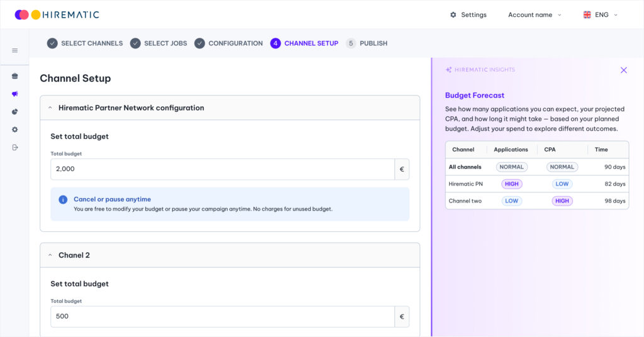Screen dimensions: 644x337
Task: Go to Publish step
Action: click(x=367, y=43)
